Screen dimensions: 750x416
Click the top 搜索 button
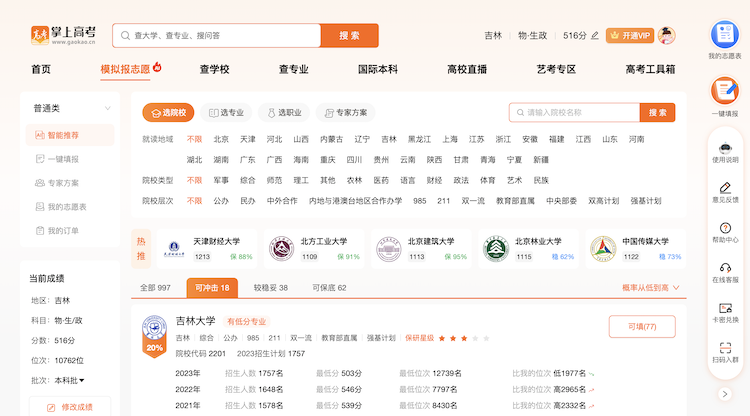349,35
